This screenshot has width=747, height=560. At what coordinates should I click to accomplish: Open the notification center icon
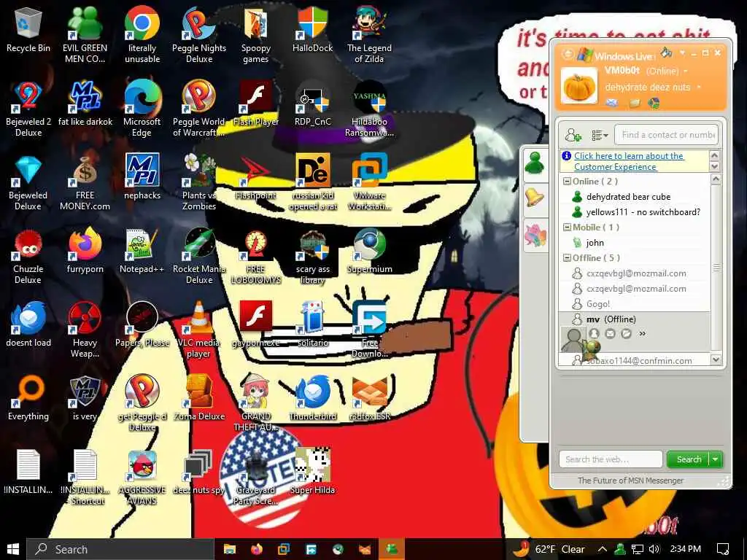[723, 549]
